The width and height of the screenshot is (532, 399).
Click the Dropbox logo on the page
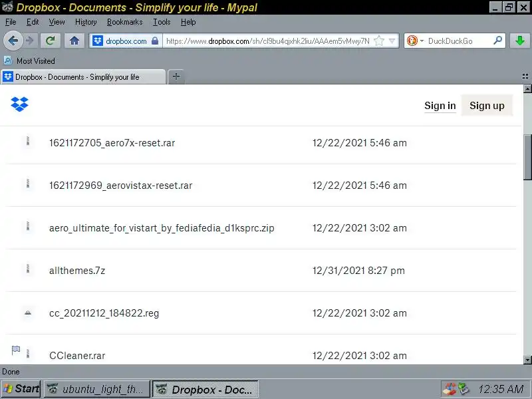[20, 104]
